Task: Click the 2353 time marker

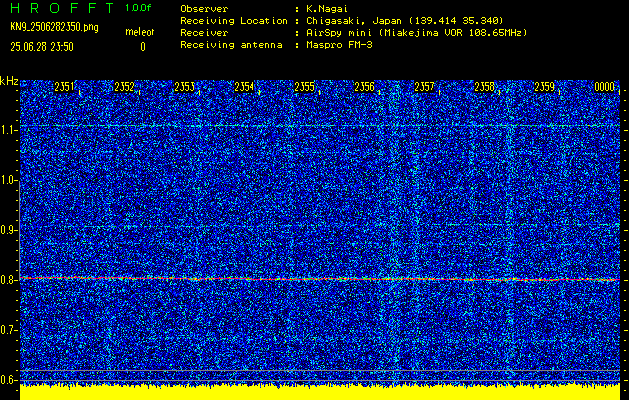Action: [x=185, y=87]
